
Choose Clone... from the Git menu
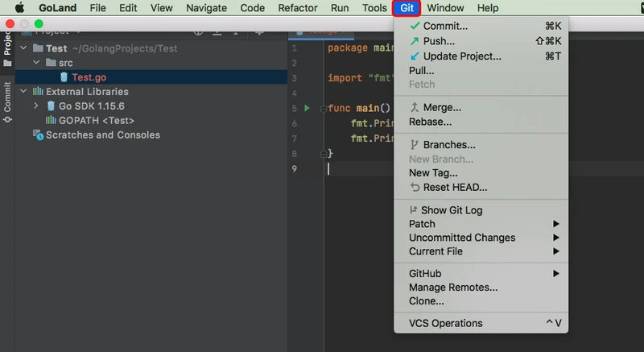click(x=481, y=300)
